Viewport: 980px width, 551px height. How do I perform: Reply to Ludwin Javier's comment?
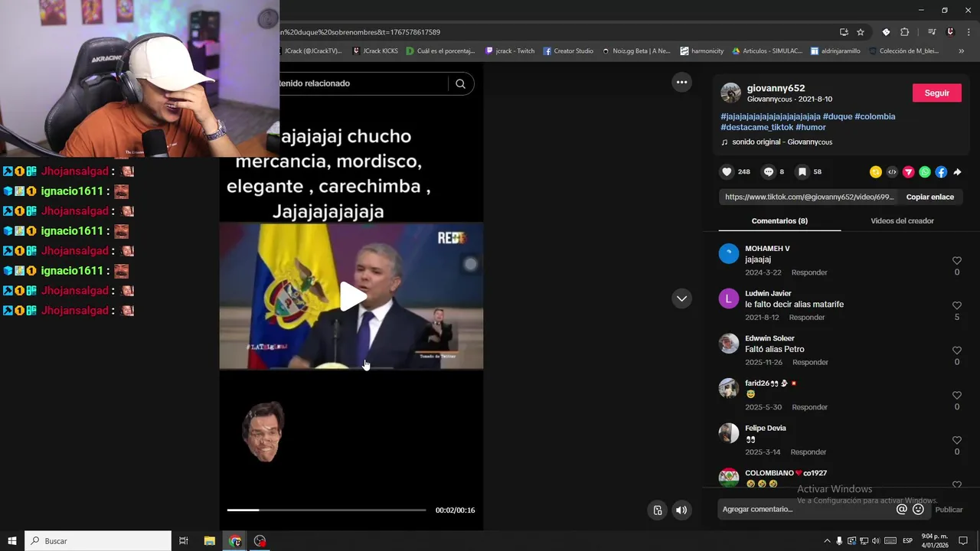807,318
